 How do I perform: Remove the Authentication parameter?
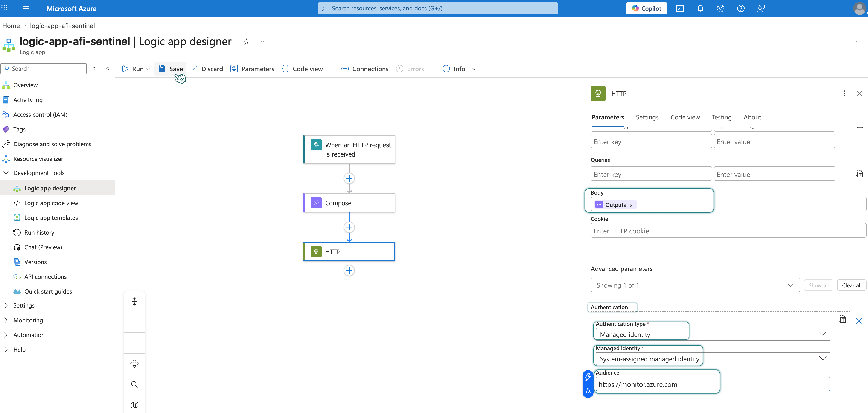(859, 321)
